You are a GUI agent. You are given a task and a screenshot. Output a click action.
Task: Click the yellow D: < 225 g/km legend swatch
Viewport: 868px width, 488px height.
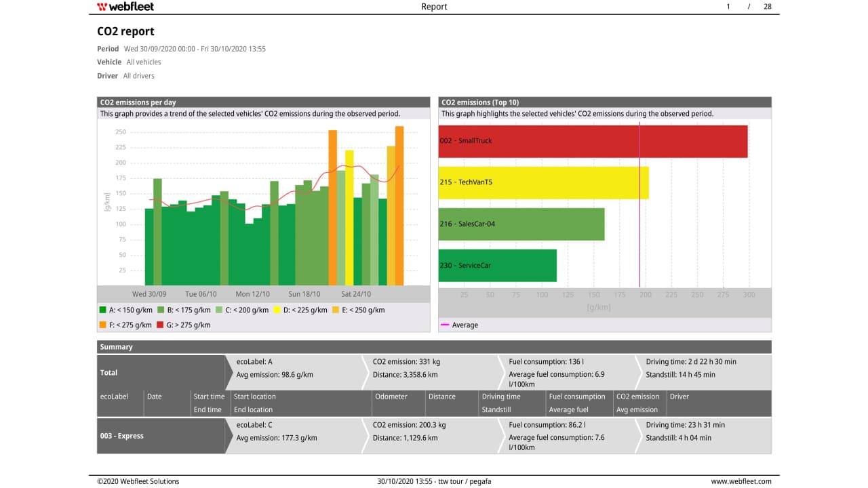(x=277, y=310)
